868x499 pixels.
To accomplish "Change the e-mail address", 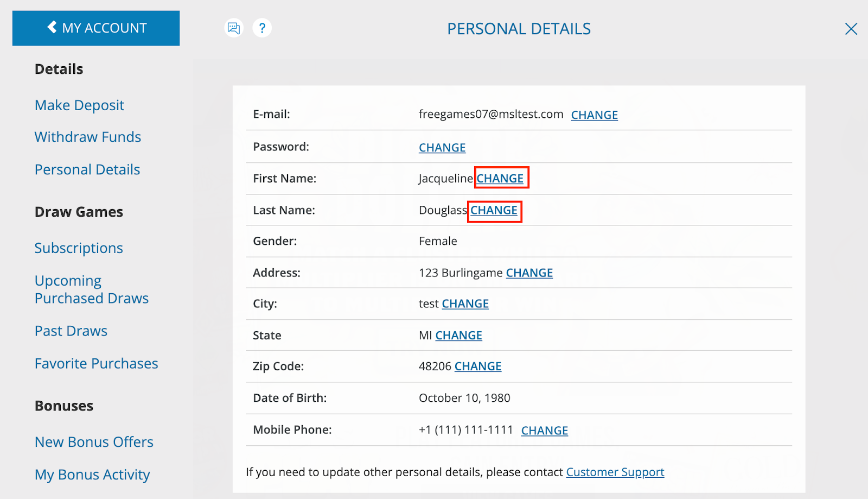I will [x=594, y=115].
